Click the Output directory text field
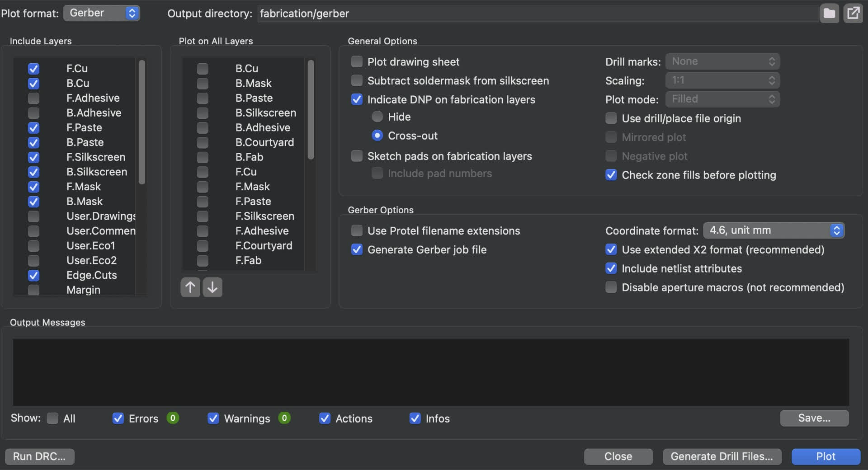868x470 pixels. pos(537,14)
